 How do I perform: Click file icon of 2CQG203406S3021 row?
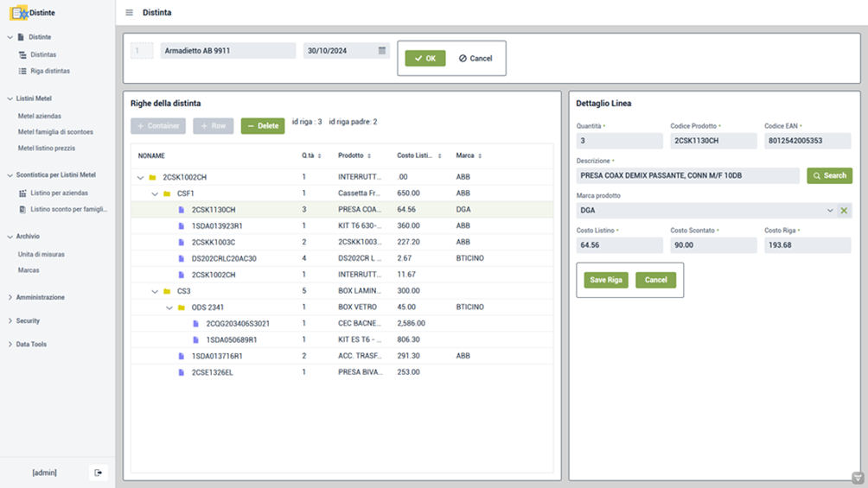pos(195,324)
